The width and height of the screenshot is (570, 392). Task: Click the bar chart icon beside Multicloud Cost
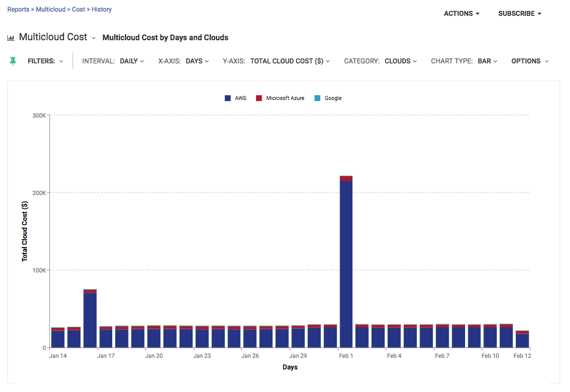pos(10,37)
